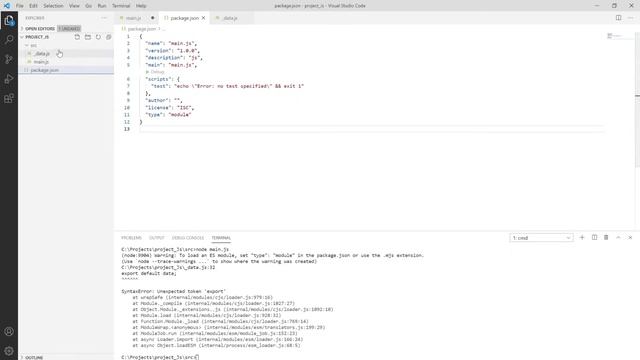Switch to the OUTPUT panel tab
Image resolution: width=640 pixels, height=360 pixels.
coord(156,238)
